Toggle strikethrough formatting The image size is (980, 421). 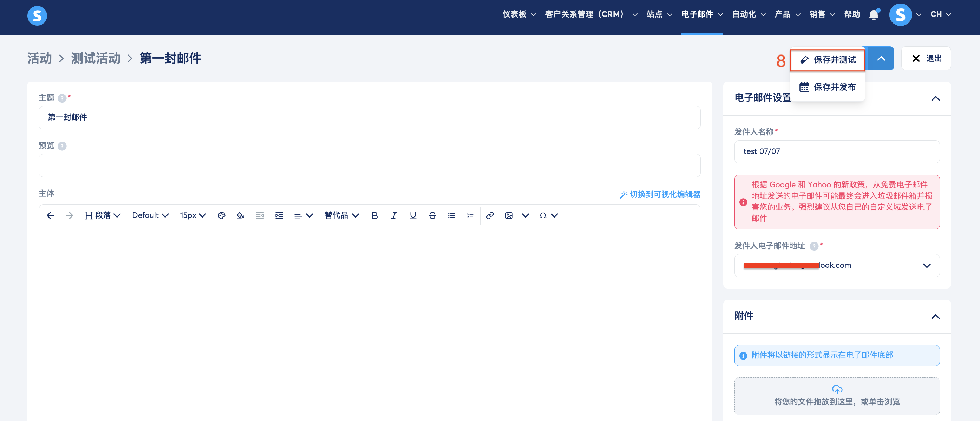coord(432,215)
